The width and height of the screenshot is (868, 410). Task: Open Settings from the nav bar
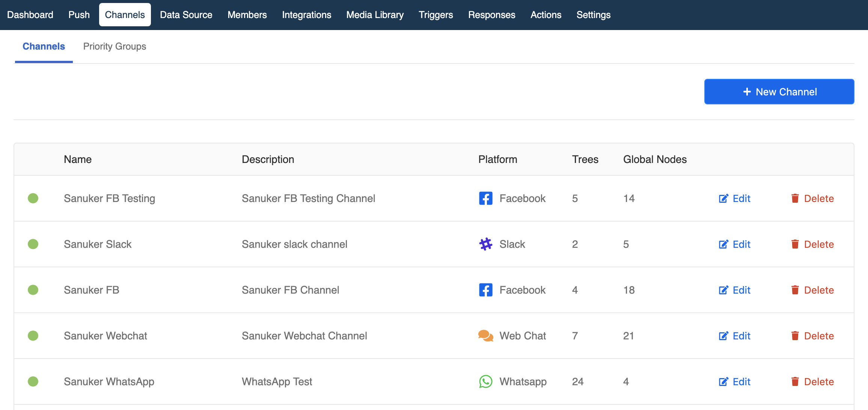tap(594, 15)
